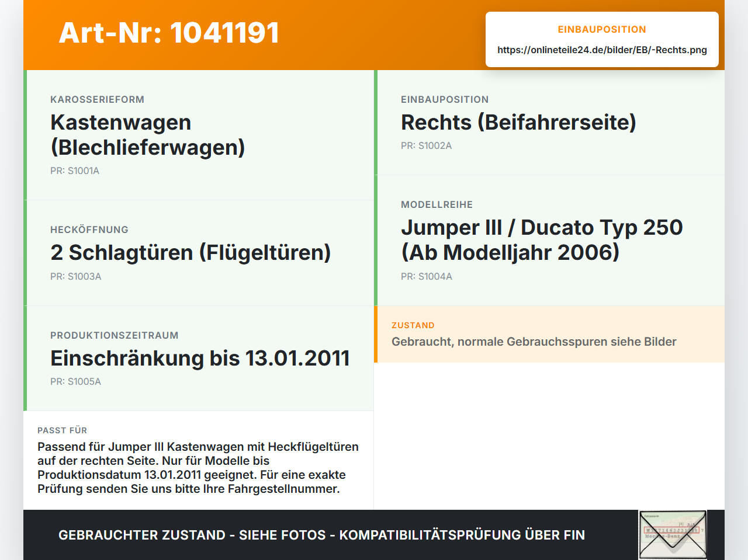Select the Passend für Jumper III description paragraph
748x560 pixels.
click(x=198, y=468)
